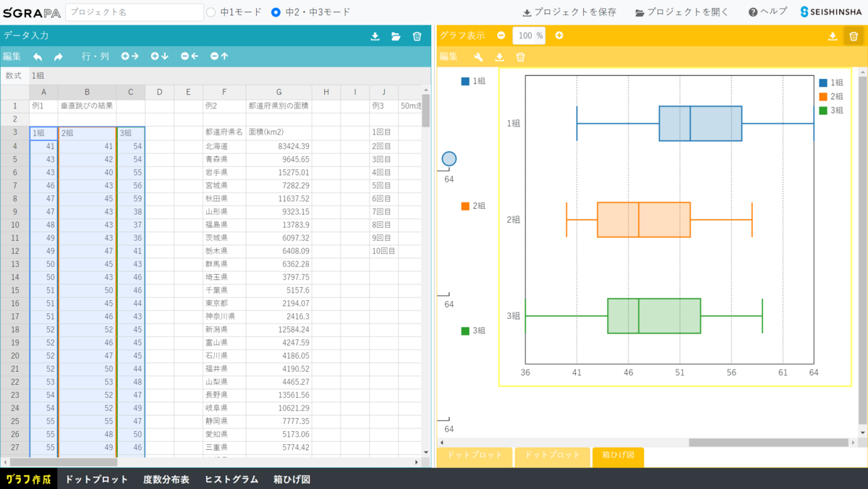This screenshot has width=868, height=489.
Task: Select 中2・中3モード radio button
Action: (x=276, y=12)
